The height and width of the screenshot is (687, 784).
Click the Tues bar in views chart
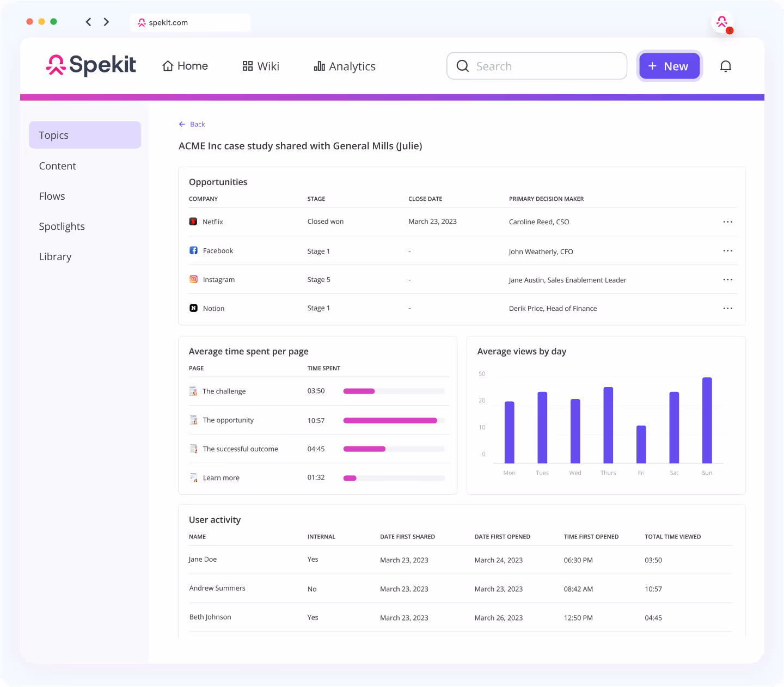(x=542, y=427)
